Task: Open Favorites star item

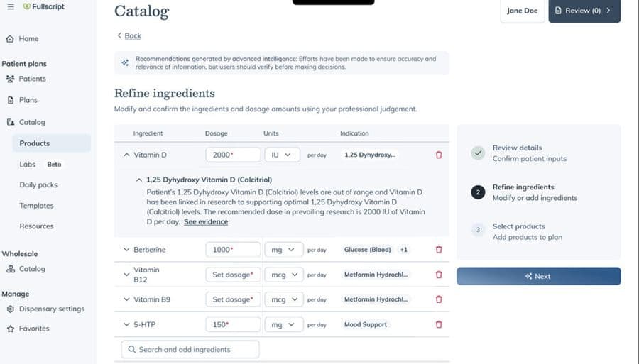Action: pos(34,329)
